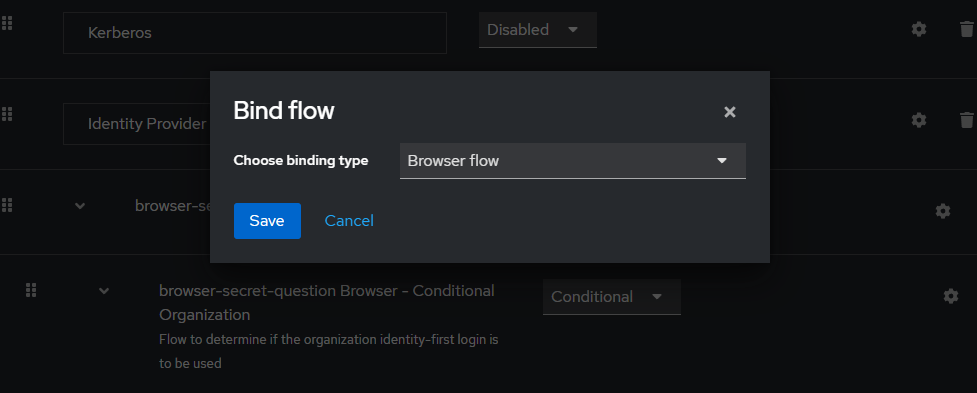
Task: Open Kerberos requirement dropdown showing Disabled
Action: (x=538, y=30)
